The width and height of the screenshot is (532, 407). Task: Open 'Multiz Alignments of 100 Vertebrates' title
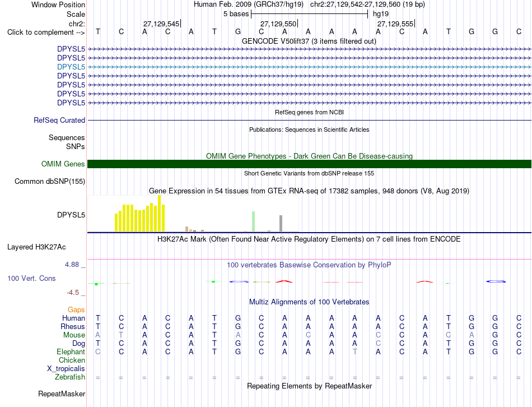(309, 302)
